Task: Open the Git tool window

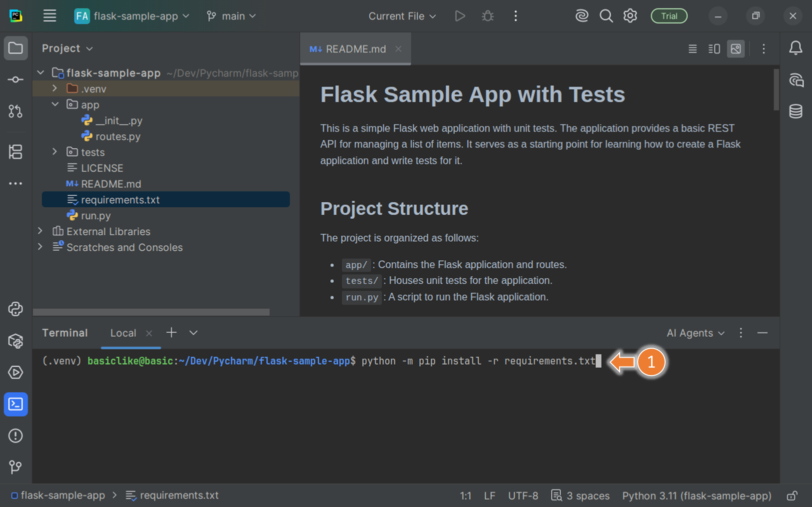Action: (15, 467)
